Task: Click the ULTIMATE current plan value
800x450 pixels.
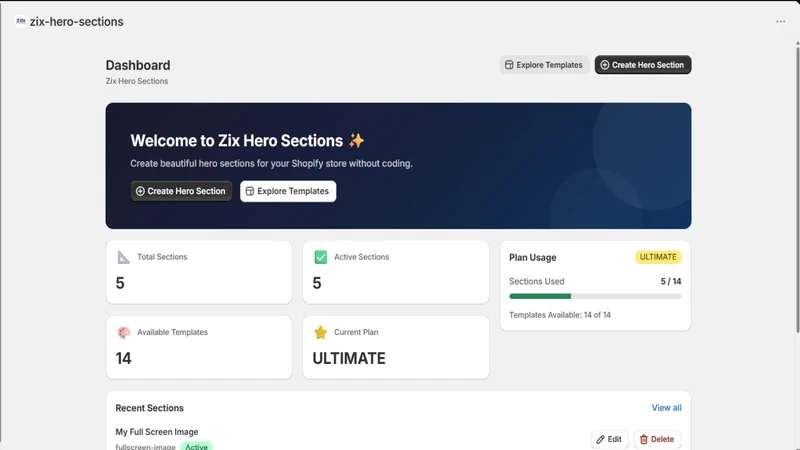Action: [x=349, y=358]
